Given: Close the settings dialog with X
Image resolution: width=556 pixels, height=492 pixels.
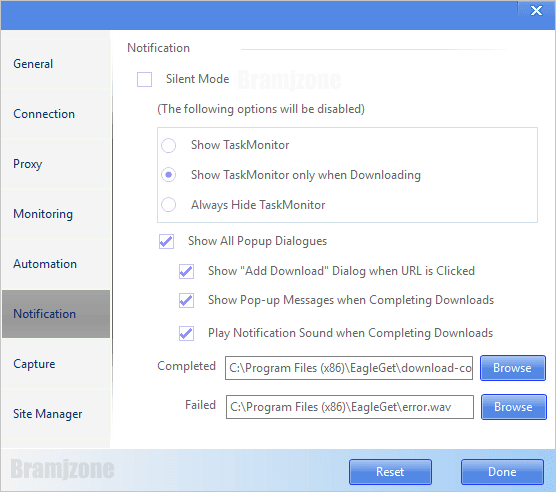Looking at the screenshot, I should click(536, 11).
